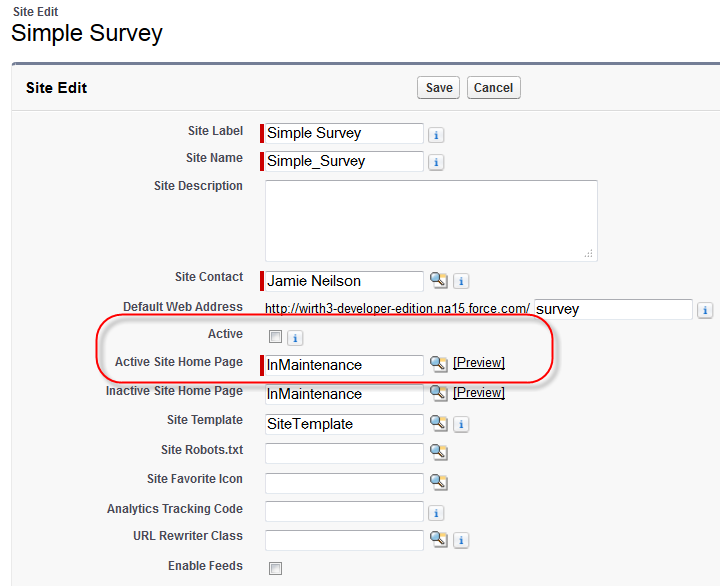Click the Site Robots.txt field
Viewport: 720px width, 586px height.
coord(344,453)
